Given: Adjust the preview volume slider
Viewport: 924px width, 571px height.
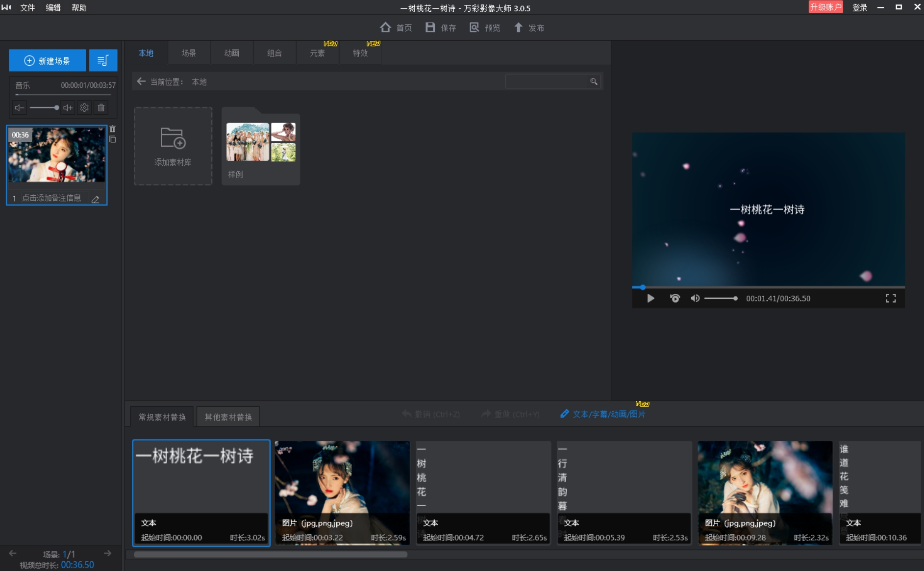Looking at the screenshot, I should (x=721, y=298).
